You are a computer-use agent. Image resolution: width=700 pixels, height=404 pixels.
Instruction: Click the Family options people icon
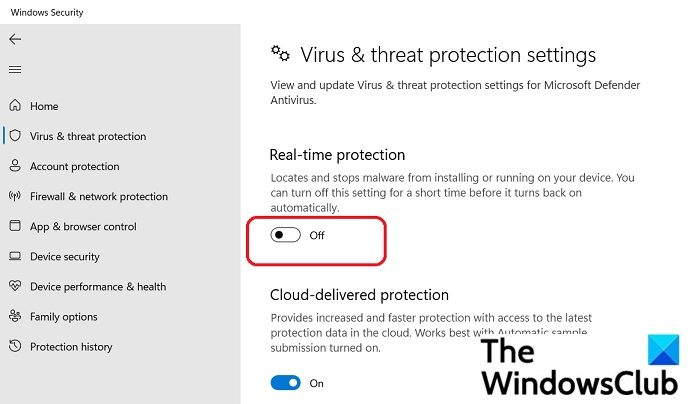15,316
